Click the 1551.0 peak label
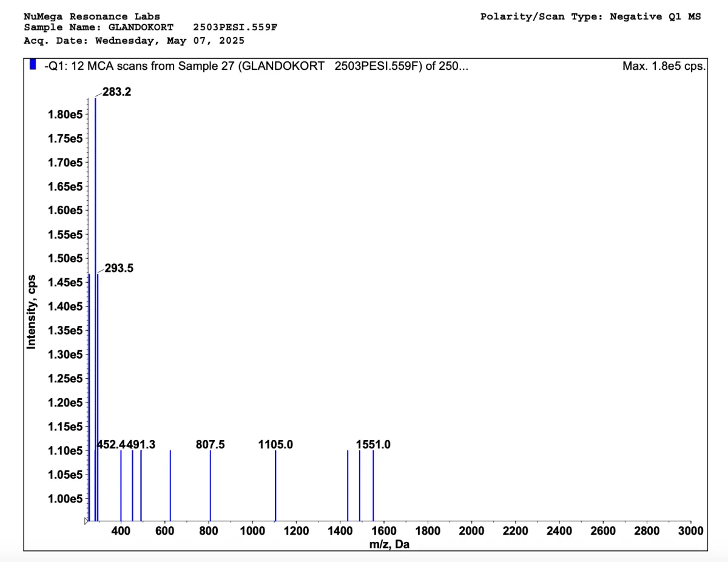Screen dimensions: 728x562 pyautogui.click(x=373, y=444)
